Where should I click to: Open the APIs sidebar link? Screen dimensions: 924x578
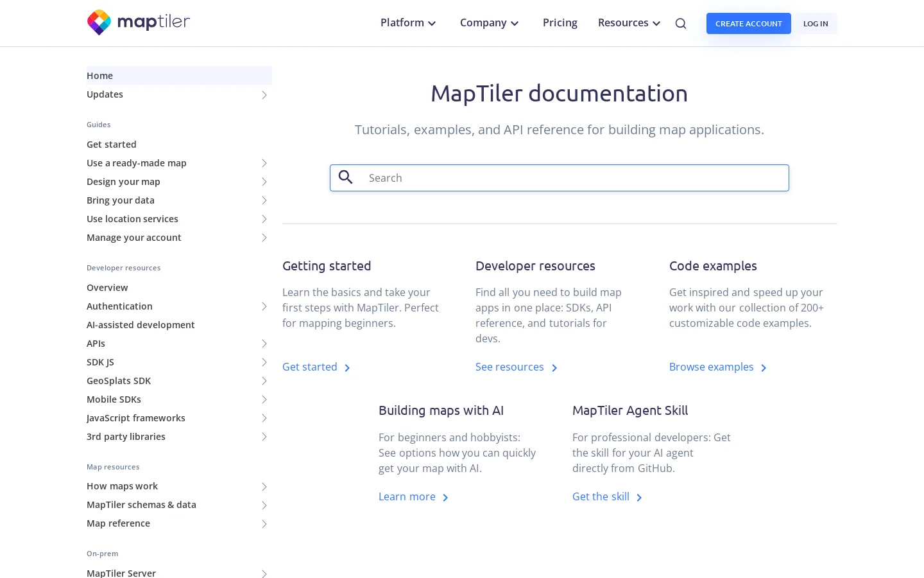[x=96, y=344]
